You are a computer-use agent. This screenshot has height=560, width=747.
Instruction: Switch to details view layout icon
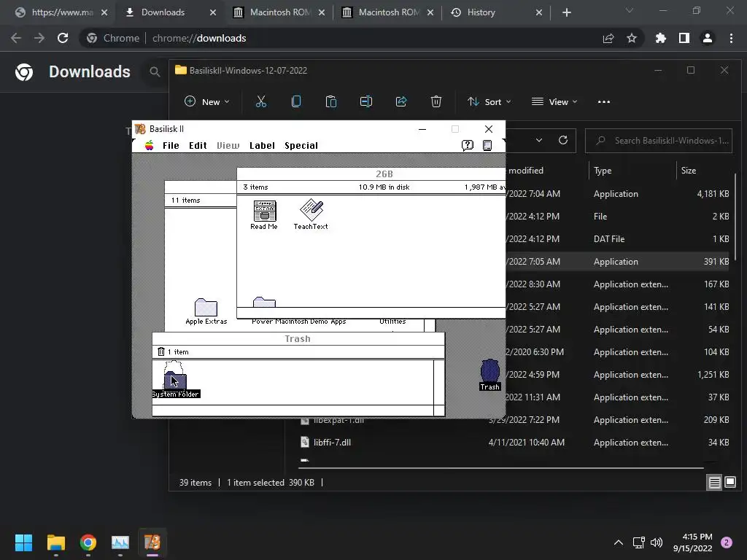pyautogui.click(x=714, y=483)
